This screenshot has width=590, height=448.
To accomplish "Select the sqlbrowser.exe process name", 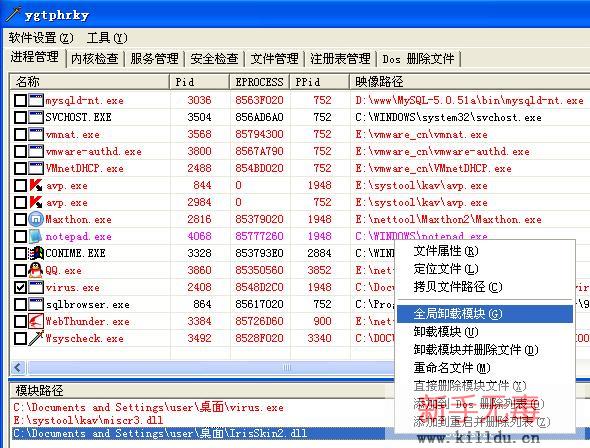I will (88, 304).
